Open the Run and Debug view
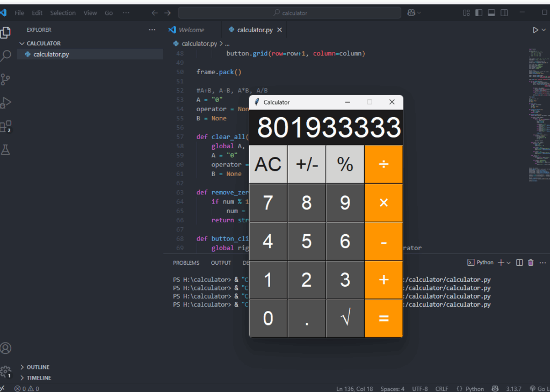Image resolution: width=550 pixels, height=392 pixels. tap(6, 103)
